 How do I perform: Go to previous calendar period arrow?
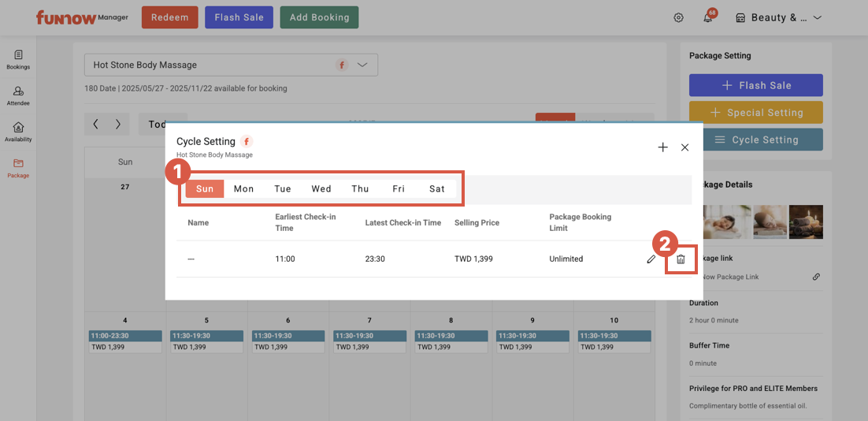click(96, 124)
